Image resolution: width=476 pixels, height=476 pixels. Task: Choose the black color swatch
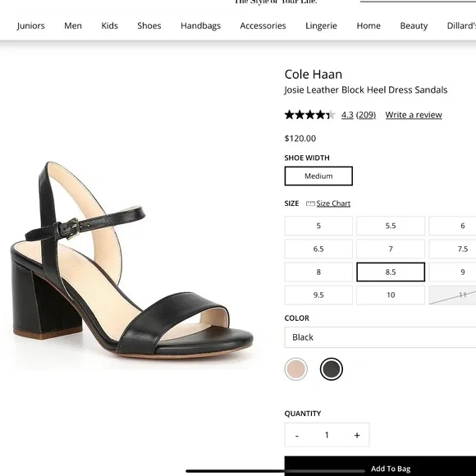(x=332, y=369)
